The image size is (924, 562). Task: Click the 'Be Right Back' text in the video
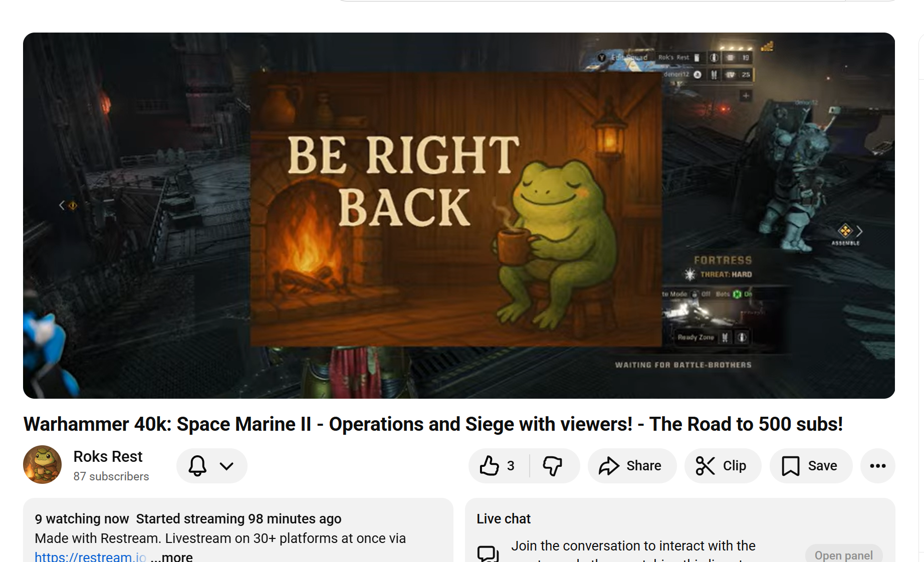(x=403, y=181)
